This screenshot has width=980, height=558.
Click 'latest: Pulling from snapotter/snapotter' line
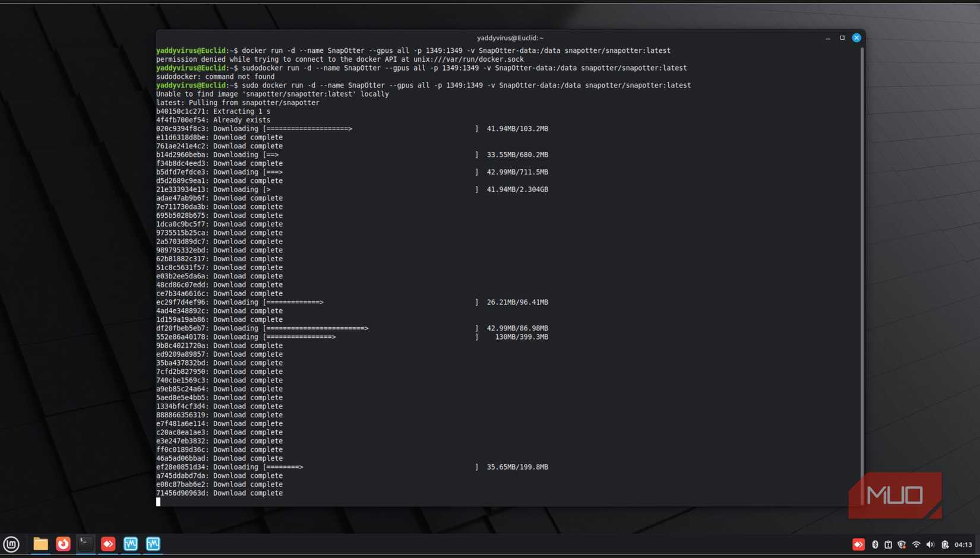[238, 103]
